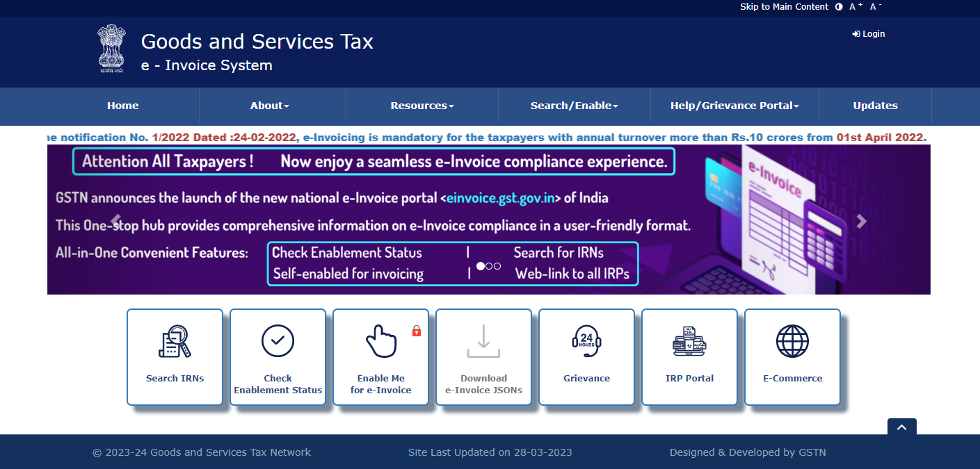The height and width of the screenshot is (469, 980).
Task: Select the third carousel indicator dot
Action: tap(497, 266)
